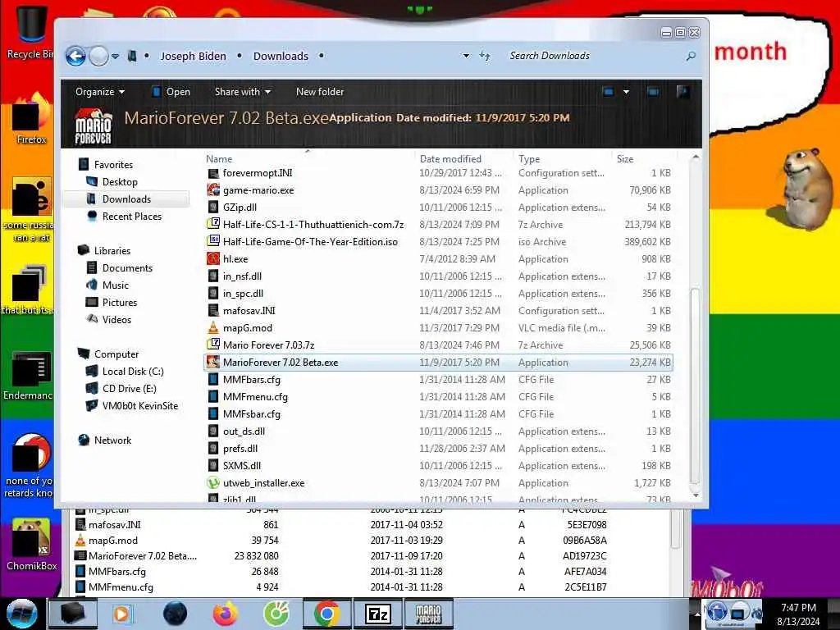The height and width of the screenshot is (630, 840).
Task: Click the Back navigation arrow button
Action: [75, 56]
